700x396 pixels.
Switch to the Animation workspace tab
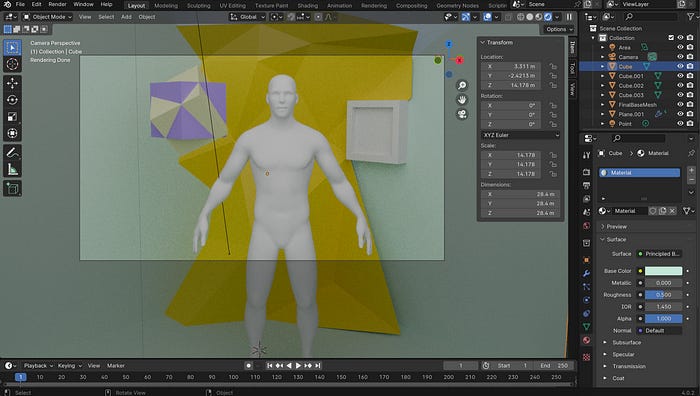coord(339,6)
